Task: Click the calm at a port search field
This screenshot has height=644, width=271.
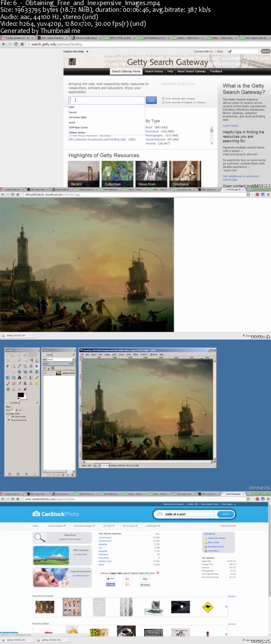Action: coord(189,514)
